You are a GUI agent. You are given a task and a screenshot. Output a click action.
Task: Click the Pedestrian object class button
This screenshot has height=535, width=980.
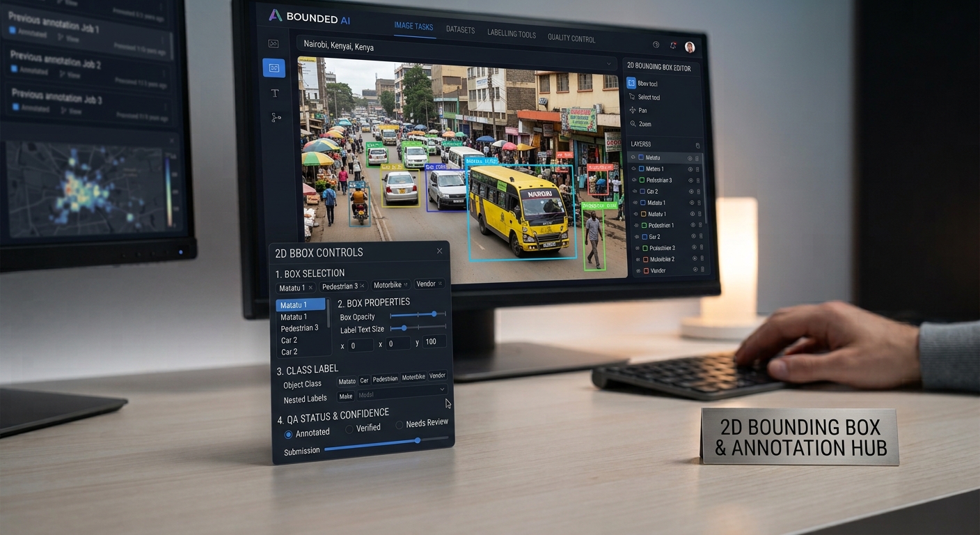coord(385,379)
